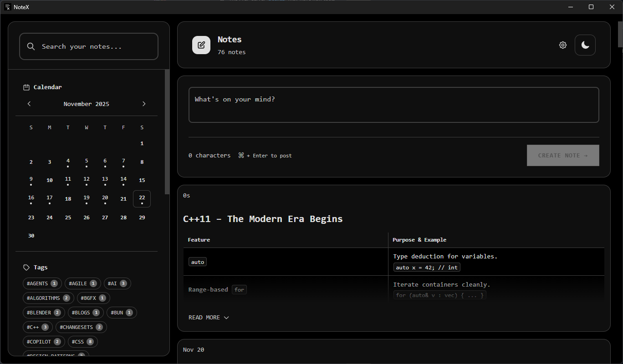Click the compose pencil icon next to Notes
This screenshot has width=623, height=364.
coord(201,45)
